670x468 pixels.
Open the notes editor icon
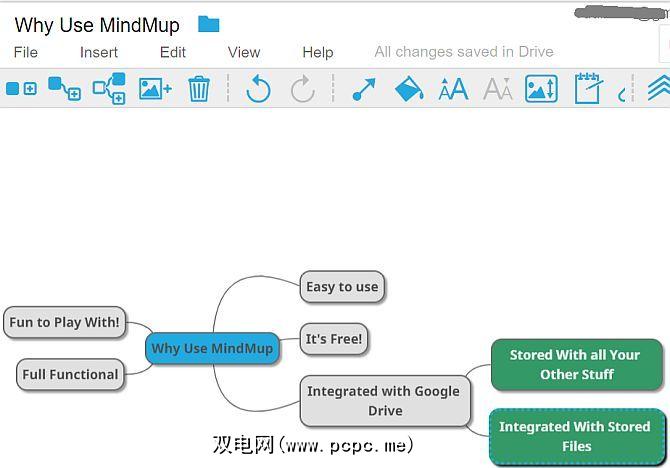(588, 88)
